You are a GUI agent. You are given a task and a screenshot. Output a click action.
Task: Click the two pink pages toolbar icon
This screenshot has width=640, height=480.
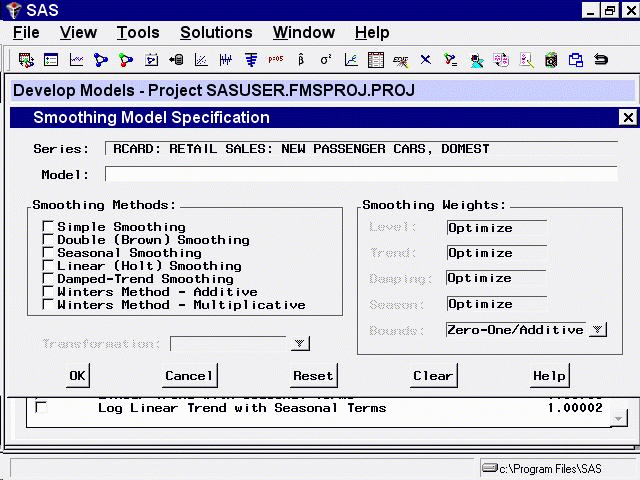[x=501, y=60]
